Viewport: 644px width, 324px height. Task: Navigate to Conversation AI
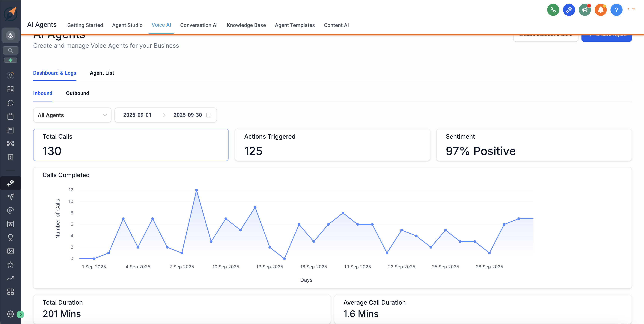(x=199, y=25)
